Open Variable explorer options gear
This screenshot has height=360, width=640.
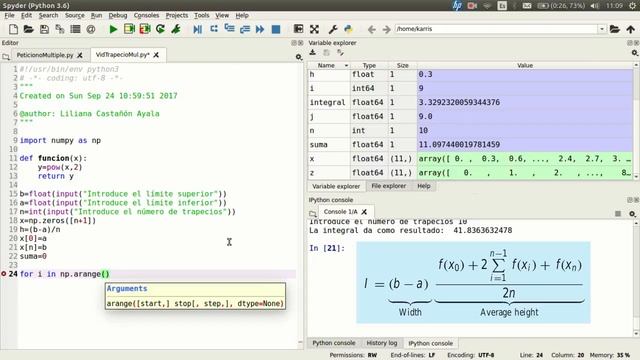[635, 53]
